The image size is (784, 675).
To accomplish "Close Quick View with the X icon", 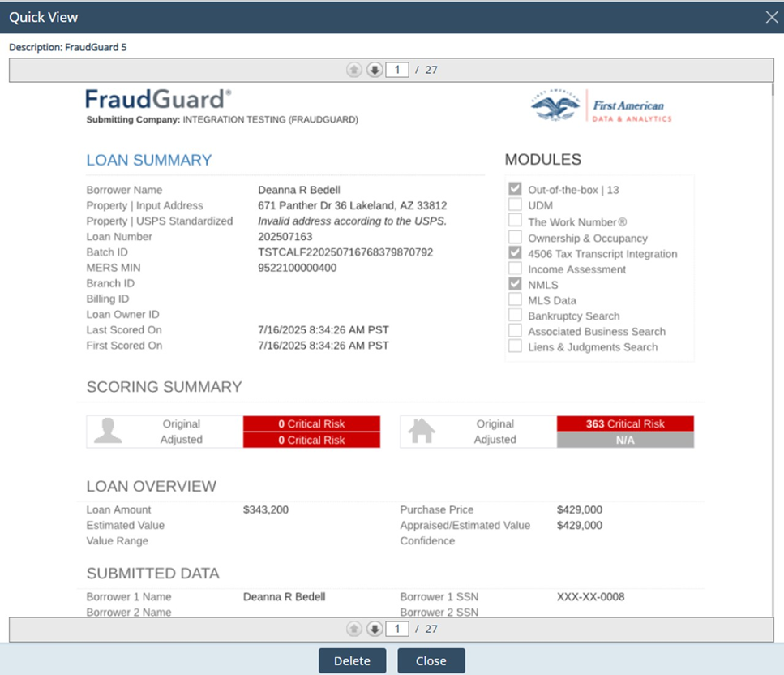I will 772,16.
